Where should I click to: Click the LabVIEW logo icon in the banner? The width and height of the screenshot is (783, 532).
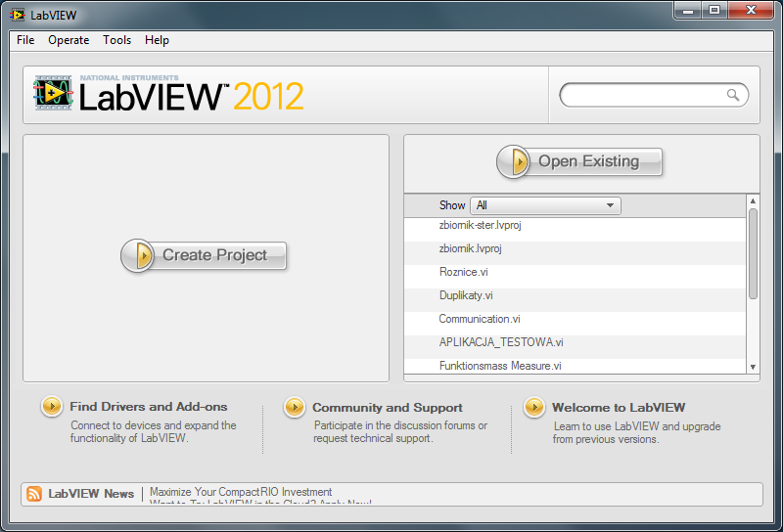[x=53, y=93]
